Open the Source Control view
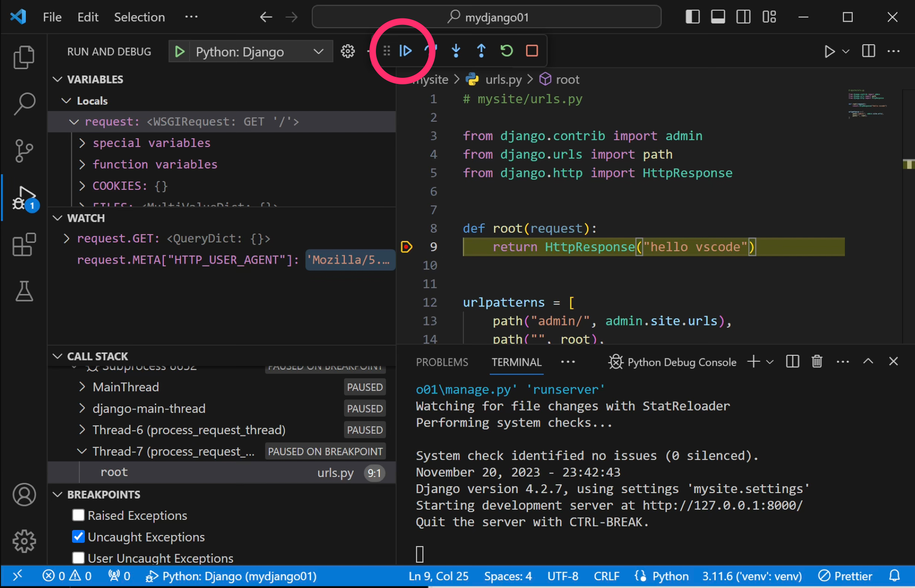Image resolution: width=915 pixels, height=588 pixels. click(24, 151)
